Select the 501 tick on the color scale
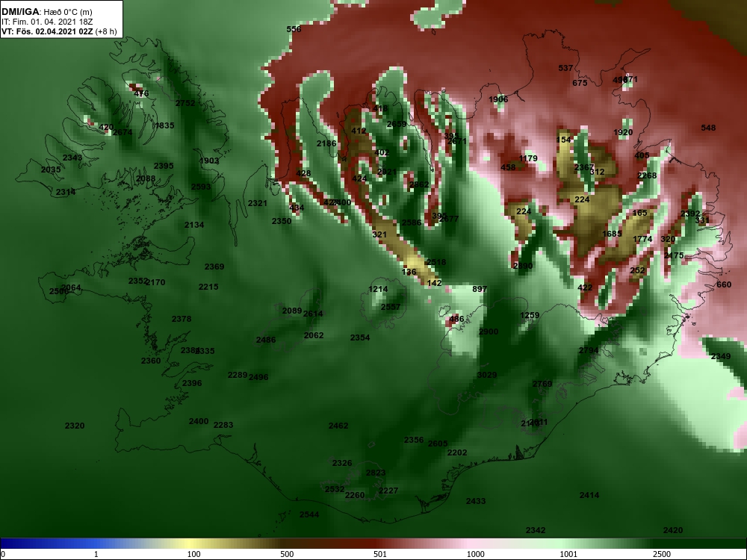This screenshot has width=747, height=560. pyautogui.click(x=379, y=554)
